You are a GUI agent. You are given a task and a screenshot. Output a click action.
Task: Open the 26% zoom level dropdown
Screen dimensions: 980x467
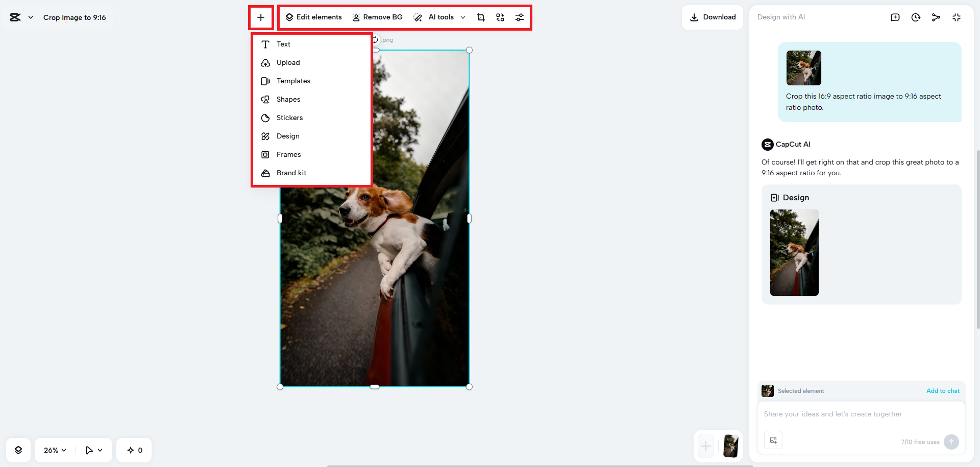tap(55, 450)
